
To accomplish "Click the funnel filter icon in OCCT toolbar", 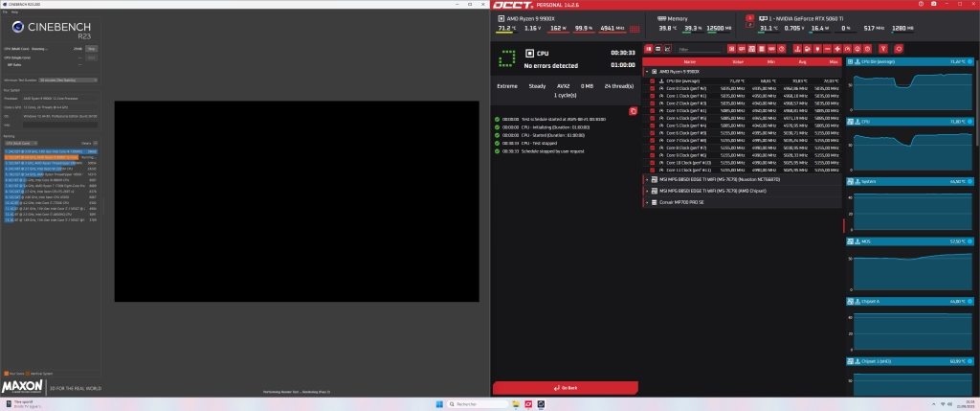I will pos(883,49).
